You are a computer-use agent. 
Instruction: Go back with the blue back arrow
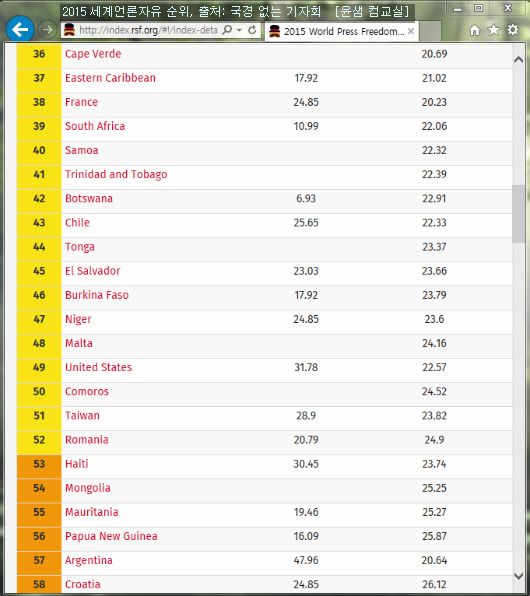[20, 29]
